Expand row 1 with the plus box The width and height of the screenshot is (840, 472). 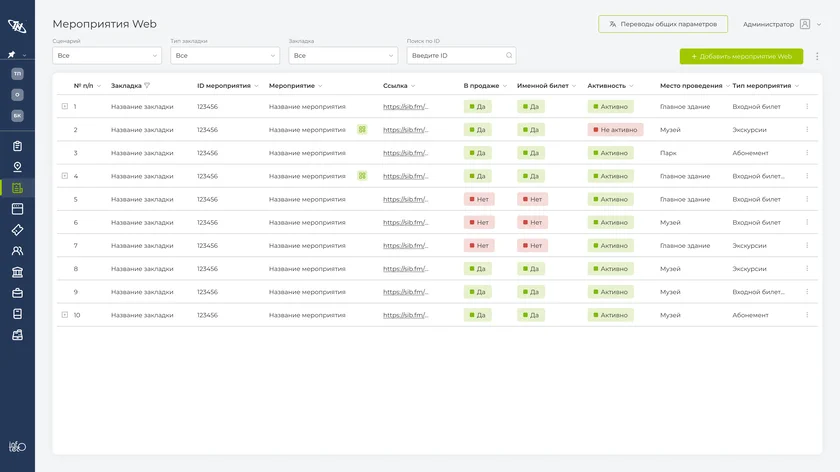(x=65, y=107)
